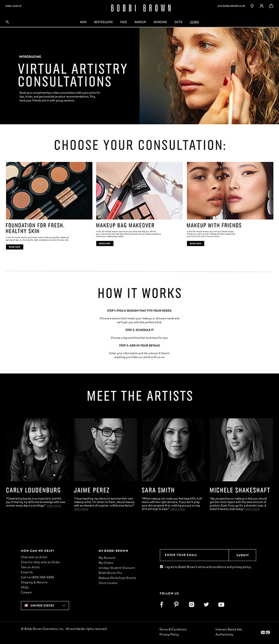Open Jaime Perez's Learn more link
Screen dimensions: 279x644
pyautogui.click(x=81, y=509)
